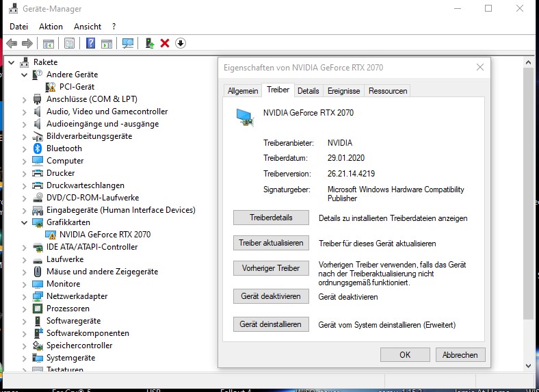Confirm the dialog with OK
Screen dimensions: 539x392
click(405, 355)
